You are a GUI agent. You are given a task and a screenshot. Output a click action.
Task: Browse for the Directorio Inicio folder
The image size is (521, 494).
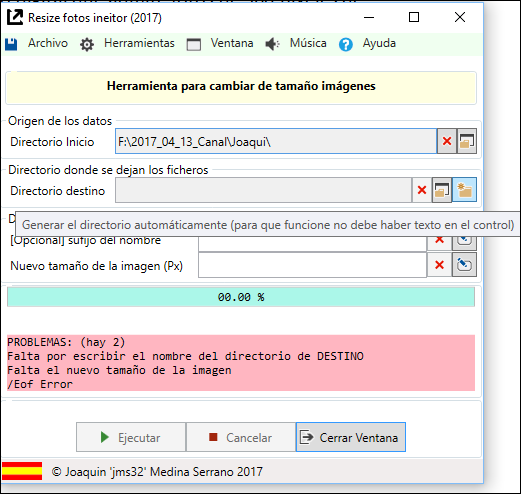point(467,141)
